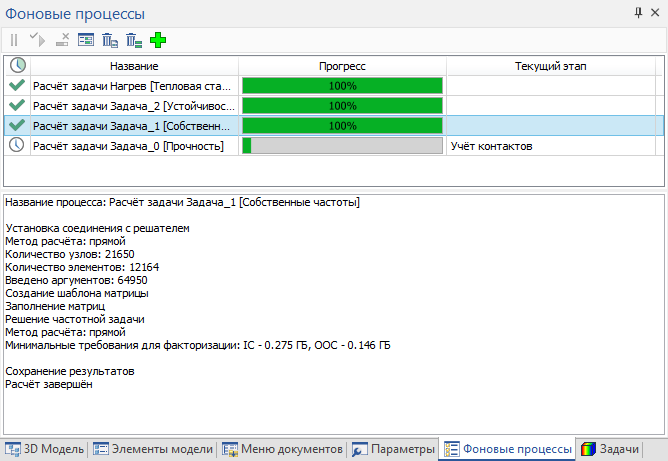Image resolution: width=668 pixels, height=461 pixels.
Task: Click the green plus add icon
Action: click(158, 40)
